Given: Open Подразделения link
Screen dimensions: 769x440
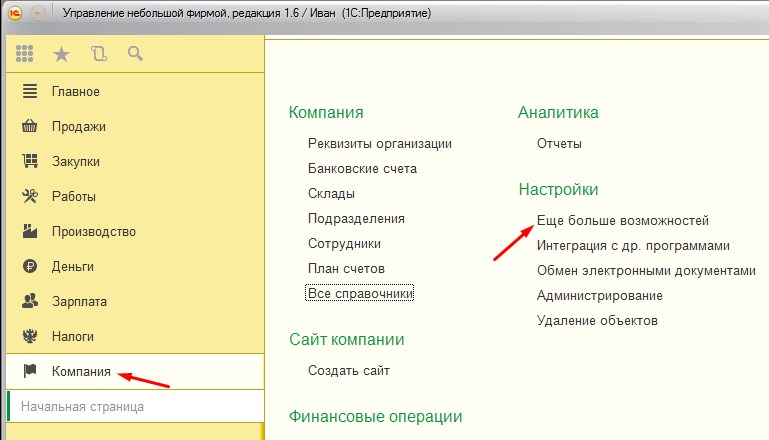Looking at the screenshot, I should tap(356, 219).
